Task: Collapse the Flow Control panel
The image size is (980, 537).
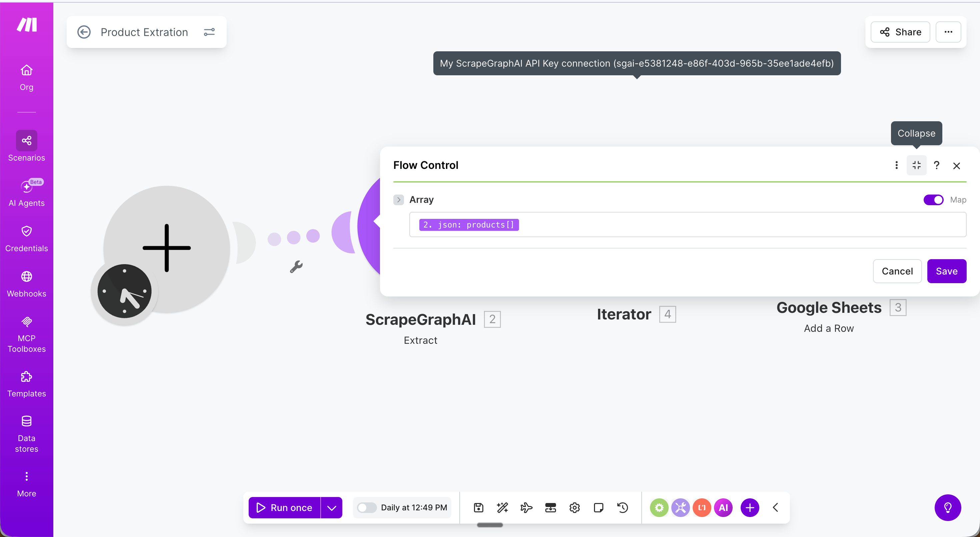Action: point(916,165)
